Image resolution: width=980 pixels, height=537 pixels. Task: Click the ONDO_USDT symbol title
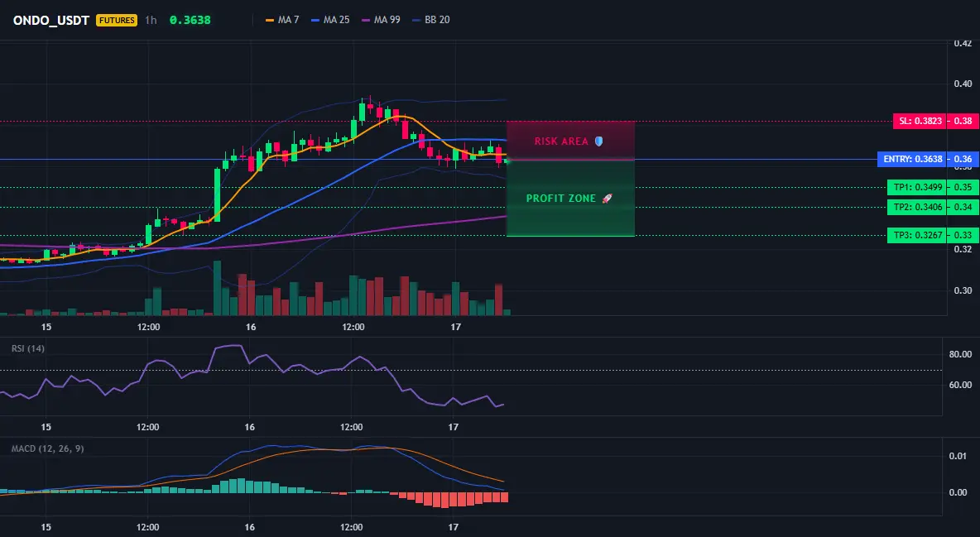(51, 20)
